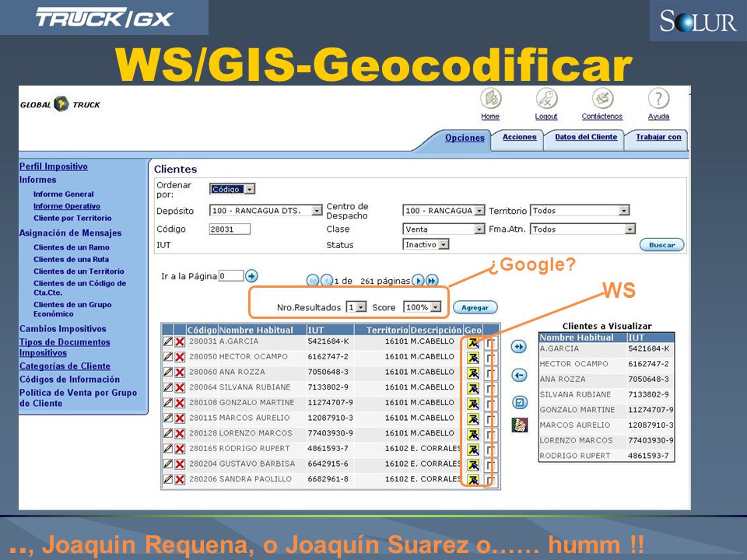Open the Contáctenos icon
Screen dimensions: 747x560
pyautogui.click(x=602, y=99)
